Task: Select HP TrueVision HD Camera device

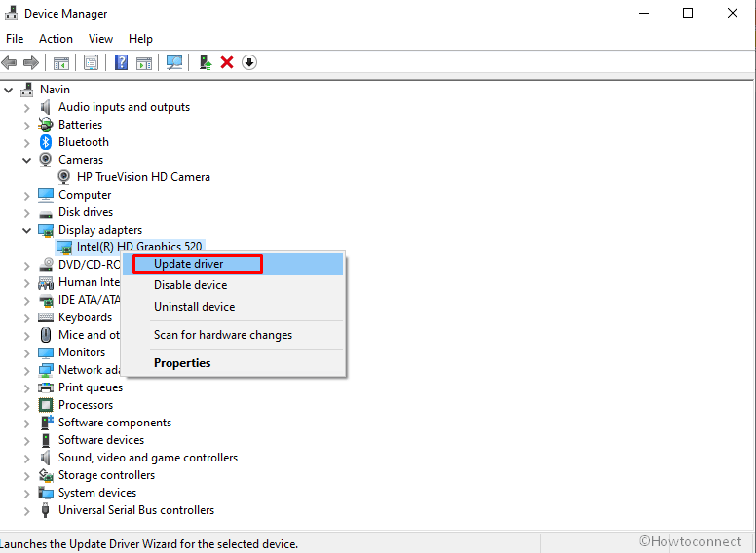Action: tap(143, 177)
